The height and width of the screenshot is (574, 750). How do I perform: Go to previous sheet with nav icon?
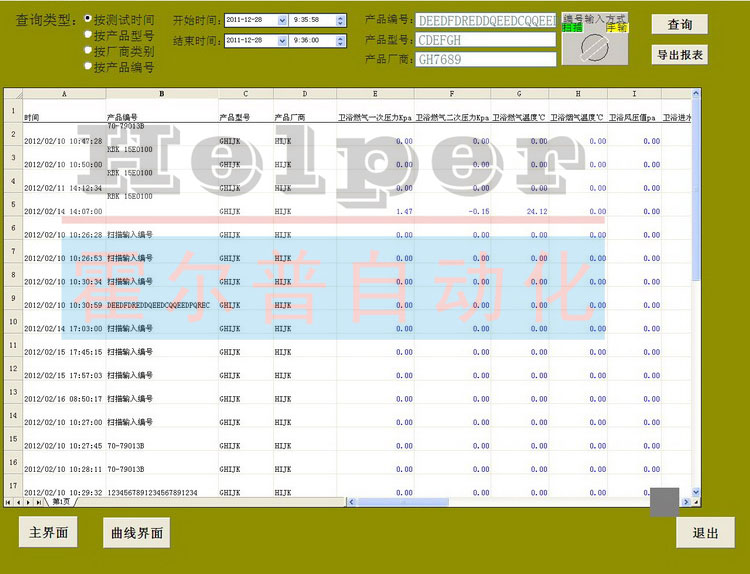coord(18,502)
